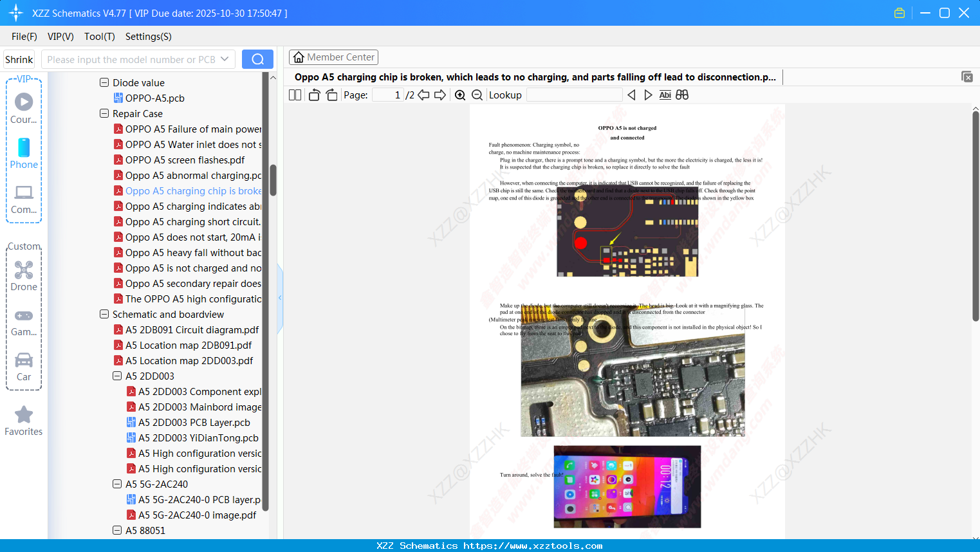Click the blue search button
The width and height of the screenshot is (980, 552).
[x=257, y=59]
